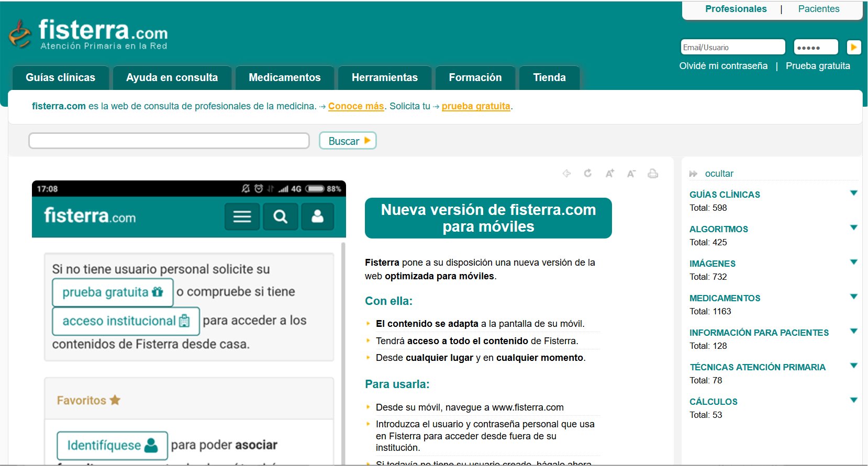The width and height of the screenshot is (868, 466).
Task: Follow the Olvidé mi contraseña link
Action: point(723,66)
